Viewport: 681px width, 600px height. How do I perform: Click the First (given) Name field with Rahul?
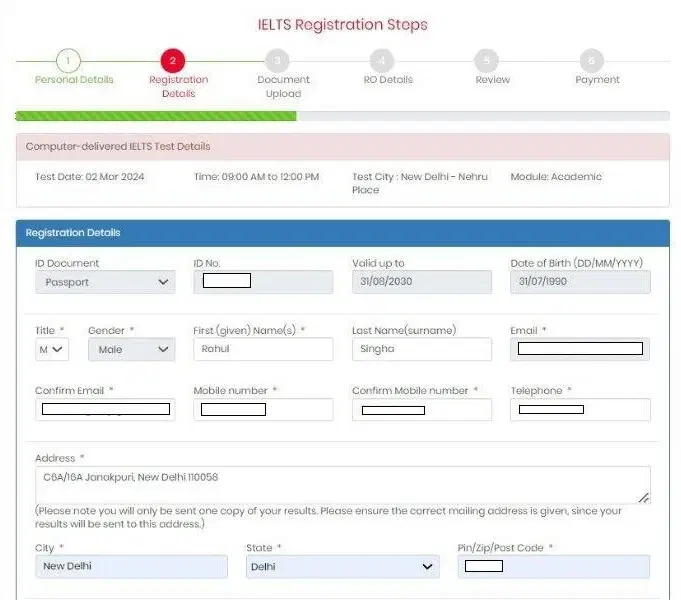point(263,349)
